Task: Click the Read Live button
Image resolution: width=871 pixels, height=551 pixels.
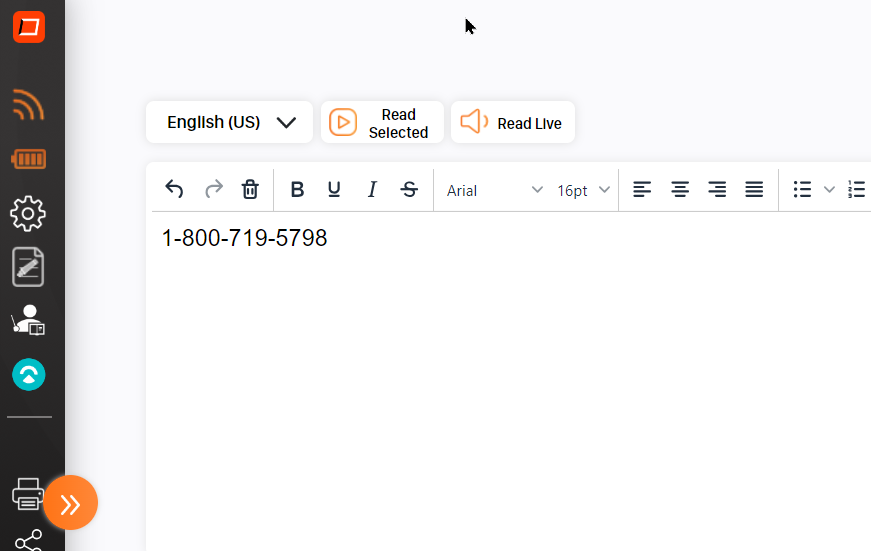Action: (513, 122)
